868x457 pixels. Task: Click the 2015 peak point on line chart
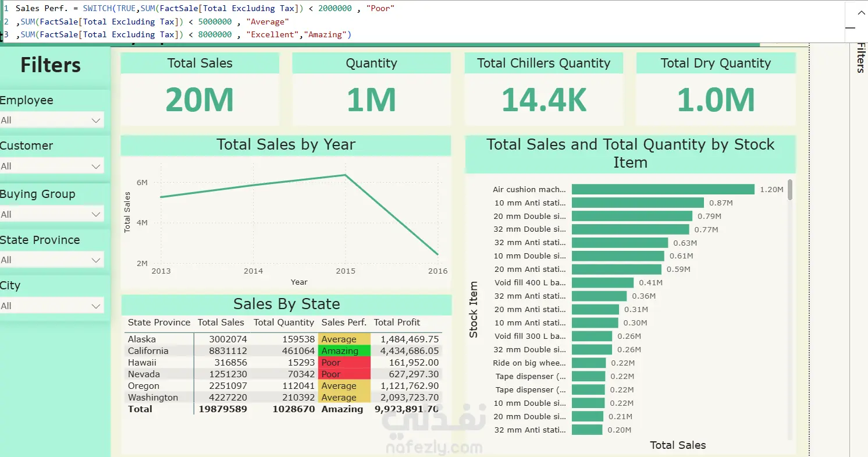[x=346, y=175]
